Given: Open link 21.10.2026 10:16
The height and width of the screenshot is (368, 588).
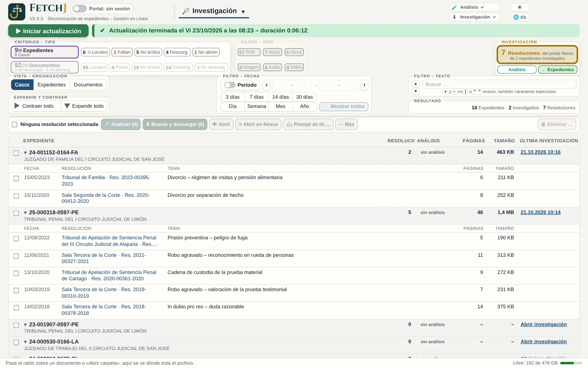Looking at the screenshot, I should pos(540,152).
